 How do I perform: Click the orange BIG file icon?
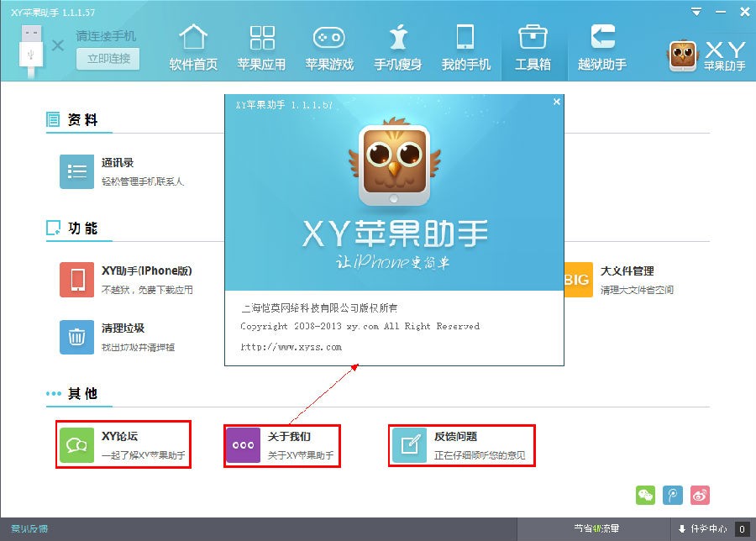(x=578, y=280)
